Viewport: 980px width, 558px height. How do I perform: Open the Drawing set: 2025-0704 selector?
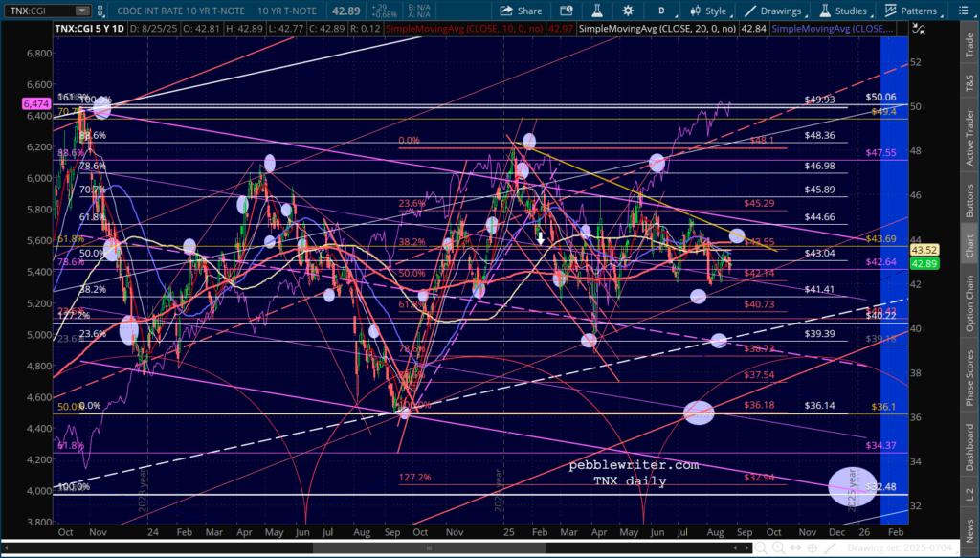[x=902, y=548]
